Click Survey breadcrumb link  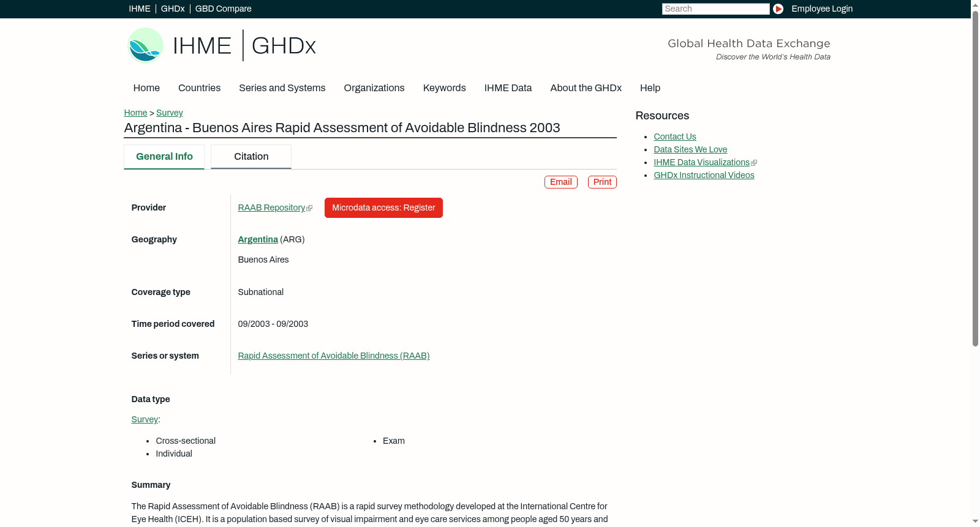[169, 113]
